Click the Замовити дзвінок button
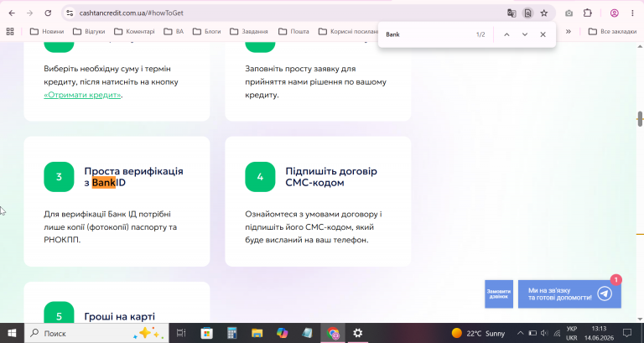644x343 pixels. (x=499, y=294)
